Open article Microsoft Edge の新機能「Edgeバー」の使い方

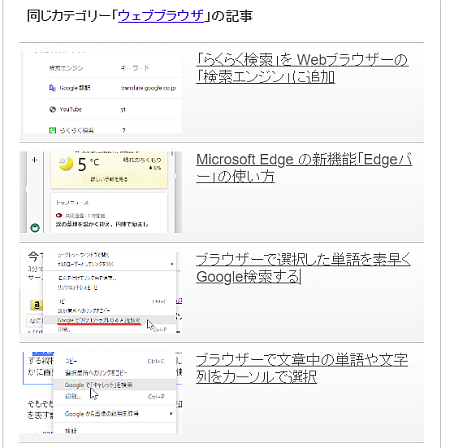pyautogui.click(x=304, y=168)
